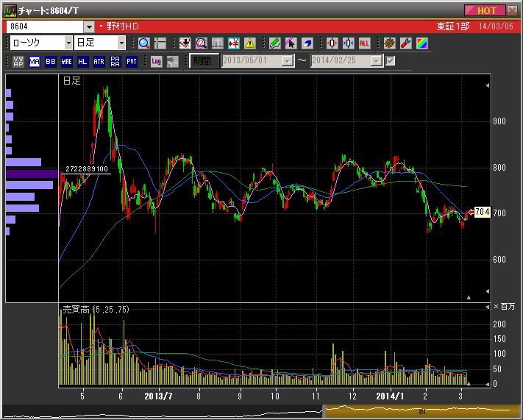Open the ローソク chart type dropdown

click(x=67, y=43)
